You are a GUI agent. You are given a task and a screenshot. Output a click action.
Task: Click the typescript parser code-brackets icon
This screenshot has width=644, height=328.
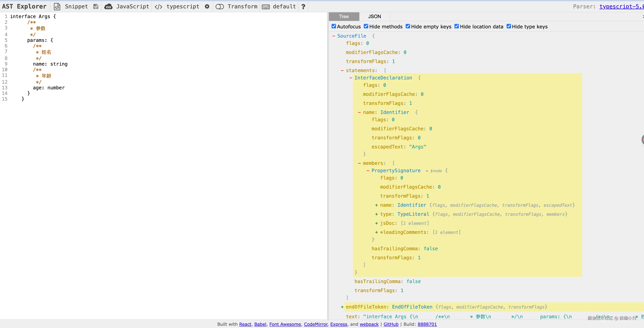pos(158,6)
